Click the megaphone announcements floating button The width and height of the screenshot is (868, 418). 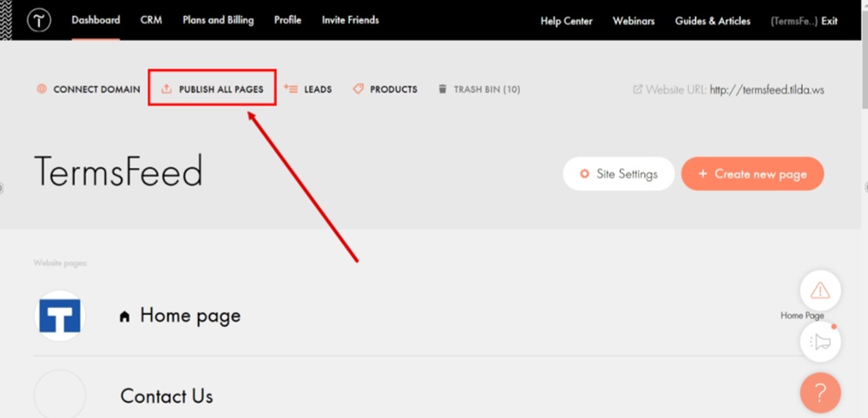tap(820, 343)
